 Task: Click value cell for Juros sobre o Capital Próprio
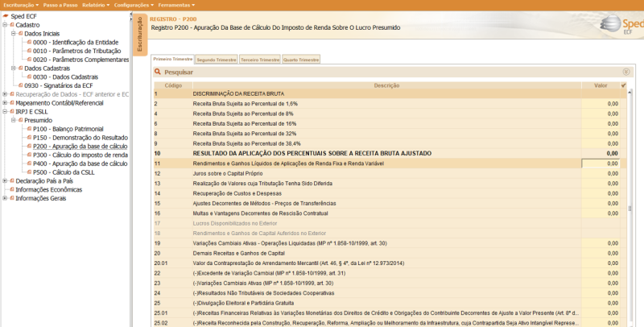pos(601,173)
